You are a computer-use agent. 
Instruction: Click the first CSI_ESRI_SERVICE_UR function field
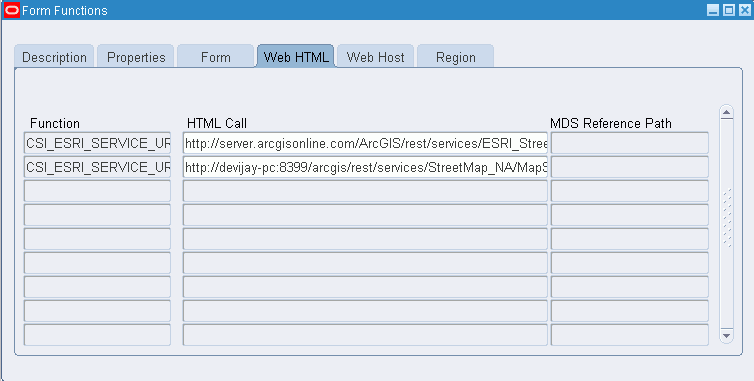[x=97, y=143]
